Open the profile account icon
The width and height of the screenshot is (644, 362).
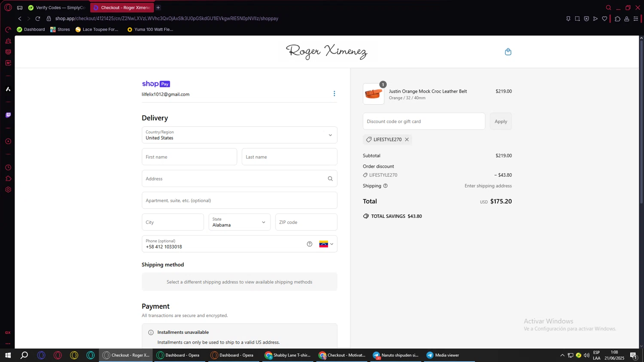pos(626,18)
